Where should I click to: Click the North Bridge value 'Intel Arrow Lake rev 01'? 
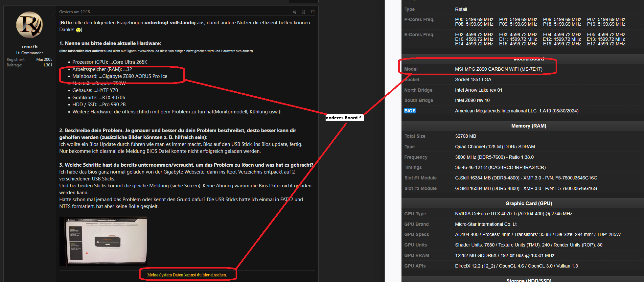(x=479, y=90)
